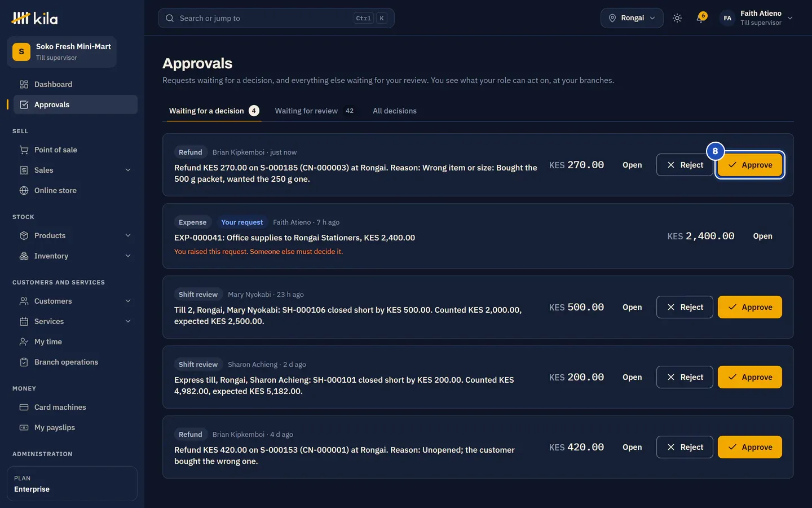Click the FA user avatar
Image resolution: width=812 pixels, height=508 pixels.
[x=727, y=18]
